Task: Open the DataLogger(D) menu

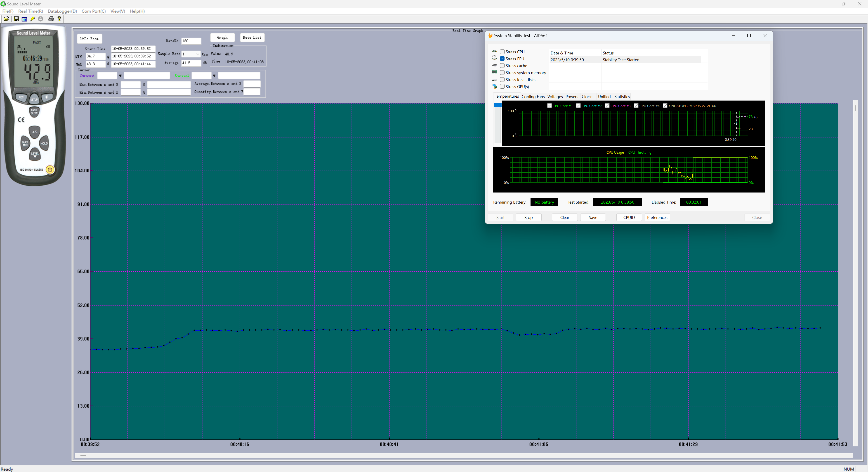Action: pos(62,11)
